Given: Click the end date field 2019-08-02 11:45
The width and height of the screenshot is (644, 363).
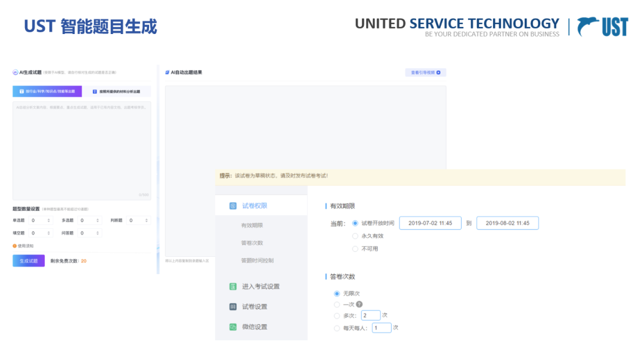Looking at the screenshot, I should point(507,223).
